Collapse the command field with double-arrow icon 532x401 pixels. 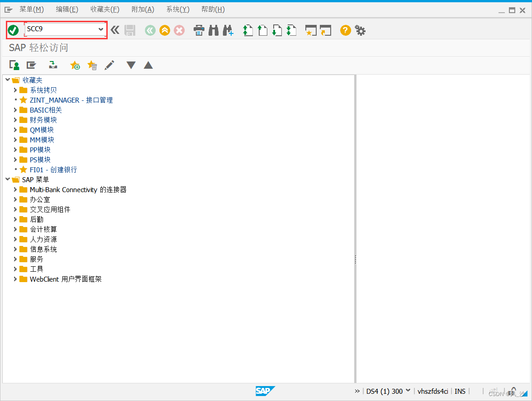[x=115, y=30]
